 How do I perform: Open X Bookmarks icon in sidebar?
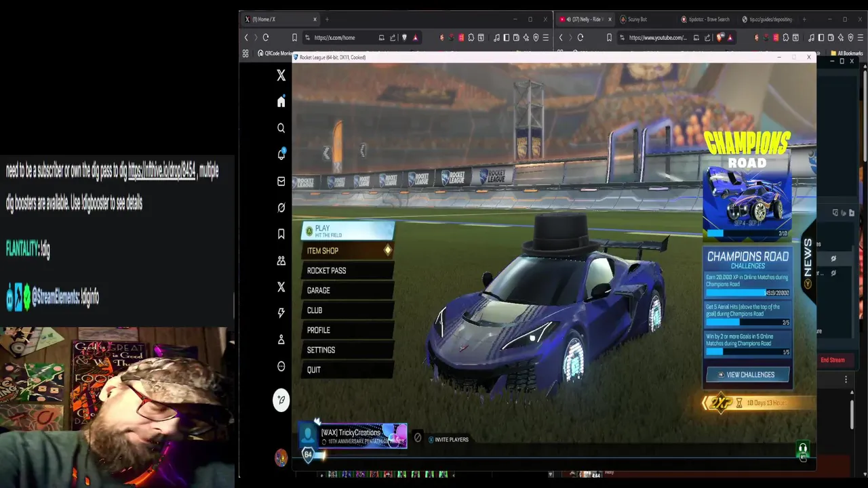281,234
